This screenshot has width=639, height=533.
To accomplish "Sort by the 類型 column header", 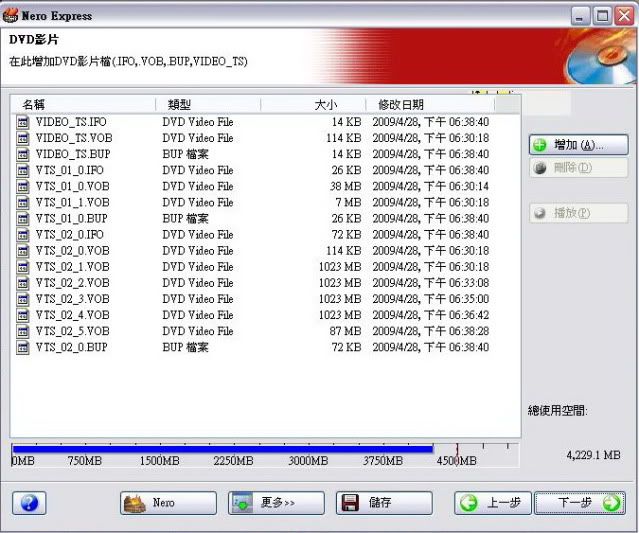I will pos(208,105).
